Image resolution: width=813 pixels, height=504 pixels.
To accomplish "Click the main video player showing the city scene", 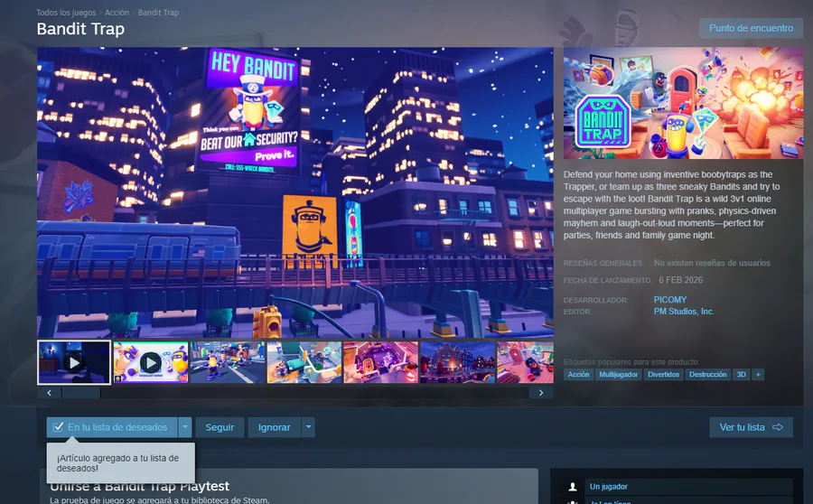I will click(295, 192).
